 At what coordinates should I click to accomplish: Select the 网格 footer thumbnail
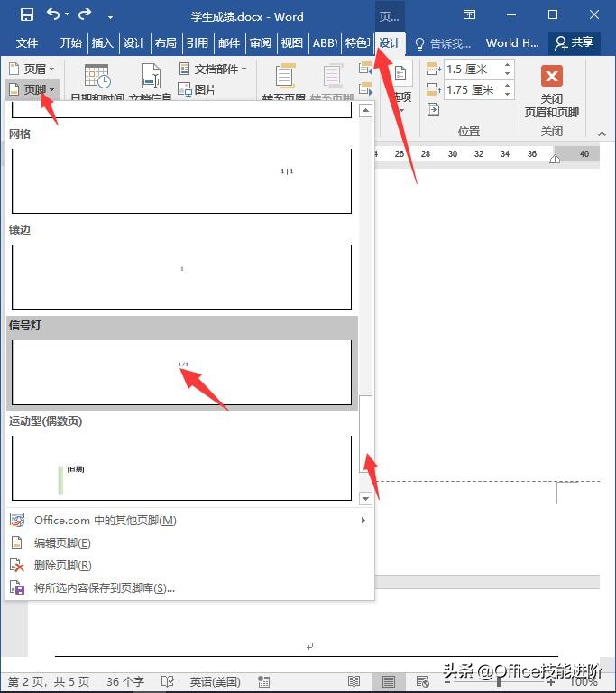point(181,181)
